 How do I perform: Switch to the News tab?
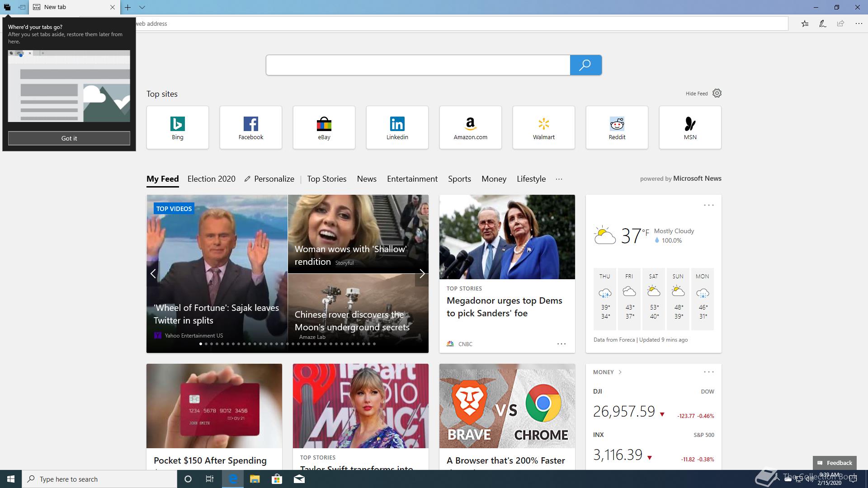coord(367,179)
